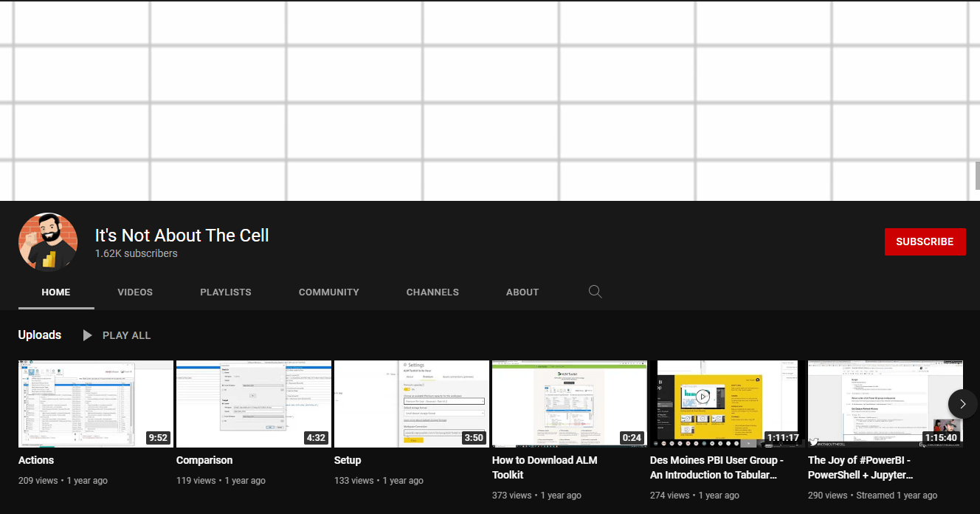Click the 1:15:40 duration badge

(x=940, y=438)
